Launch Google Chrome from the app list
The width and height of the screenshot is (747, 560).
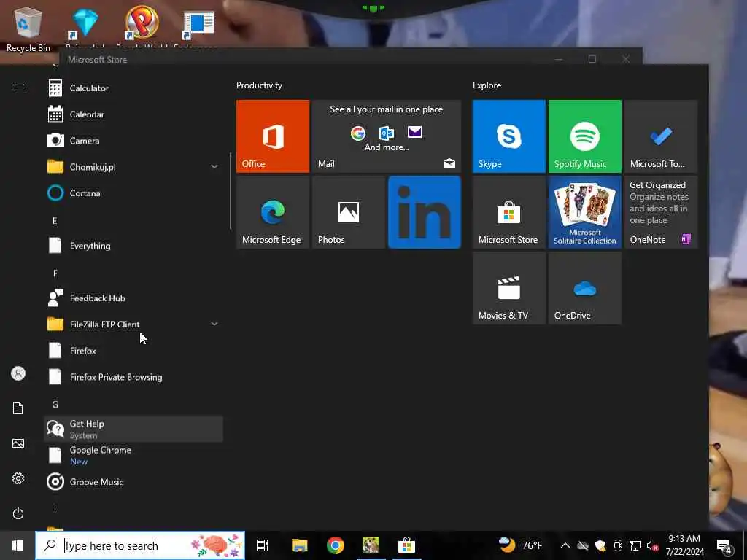(133, 455)
